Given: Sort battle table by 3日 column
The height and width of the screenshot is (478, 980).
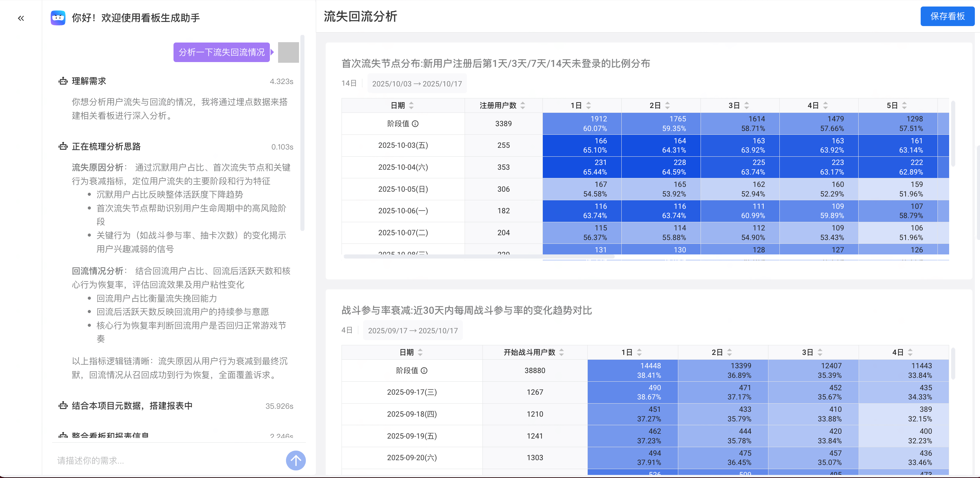Looking at the screenshot, I should (x=820, y=352).
